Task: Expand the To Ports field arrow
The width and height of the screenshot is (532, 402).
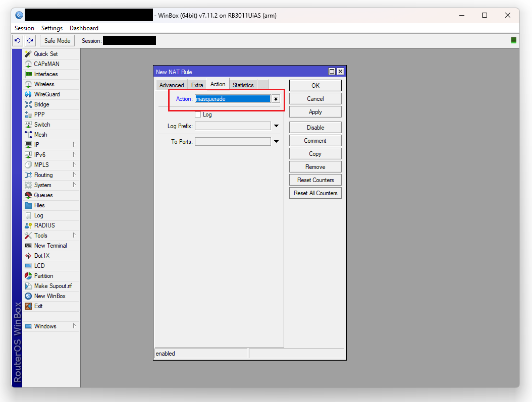Action: [276, 142]
